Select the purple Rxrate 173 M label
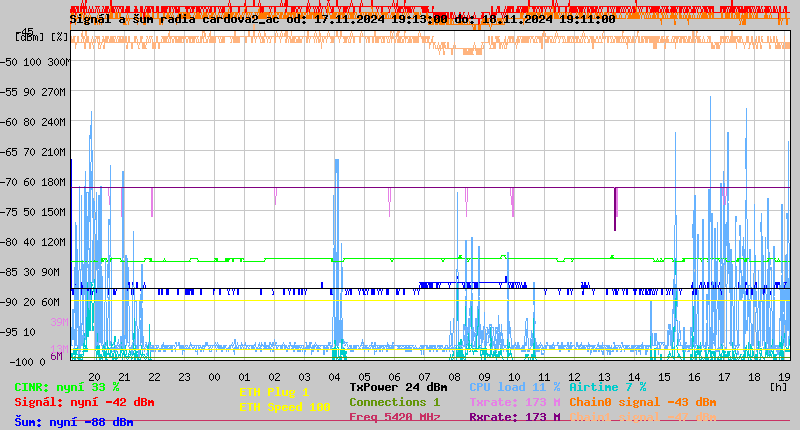This screenshot has height=430, width=800. click(515, 417)
